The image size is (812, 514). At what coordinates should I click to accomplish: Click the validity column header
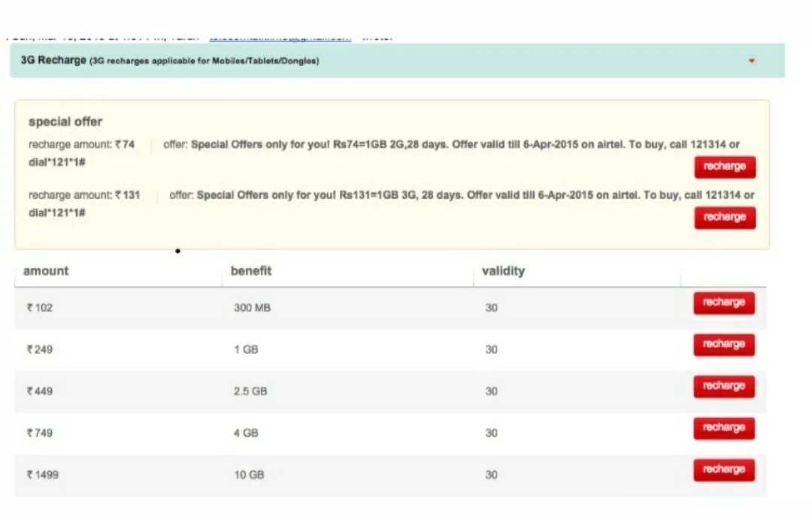(x=503, y=271)
